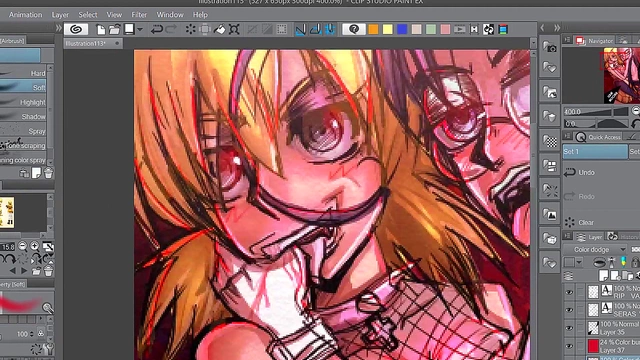Open the Layer palette tab
The height and width of the screenshot is (360, 640).
click(590, 237)
